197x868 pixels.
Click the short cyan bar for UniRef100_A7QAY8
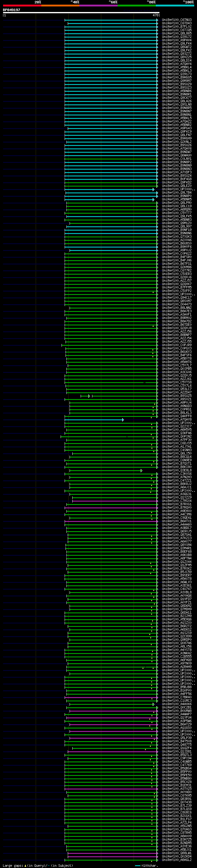(94, 420)
